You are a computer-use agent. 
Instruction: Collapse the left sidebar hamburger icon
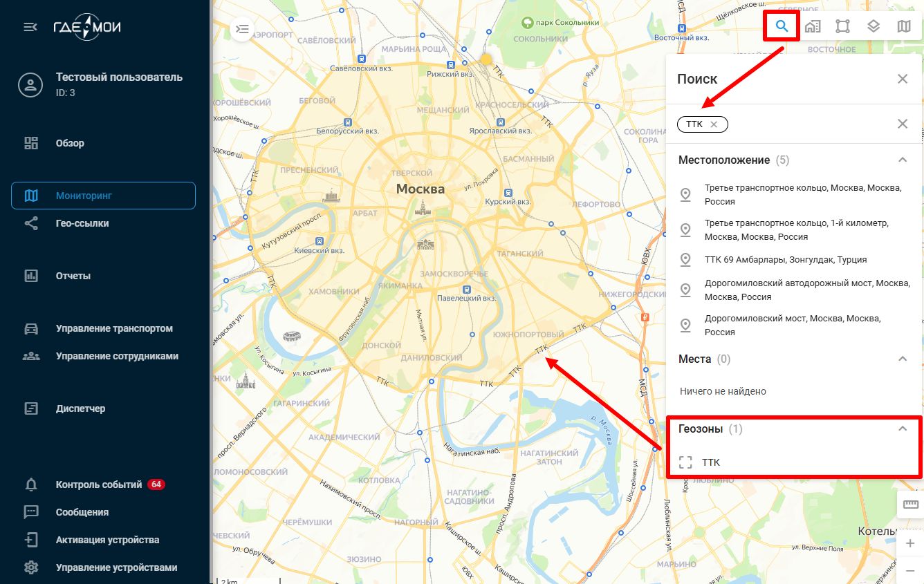coord(30,27)
